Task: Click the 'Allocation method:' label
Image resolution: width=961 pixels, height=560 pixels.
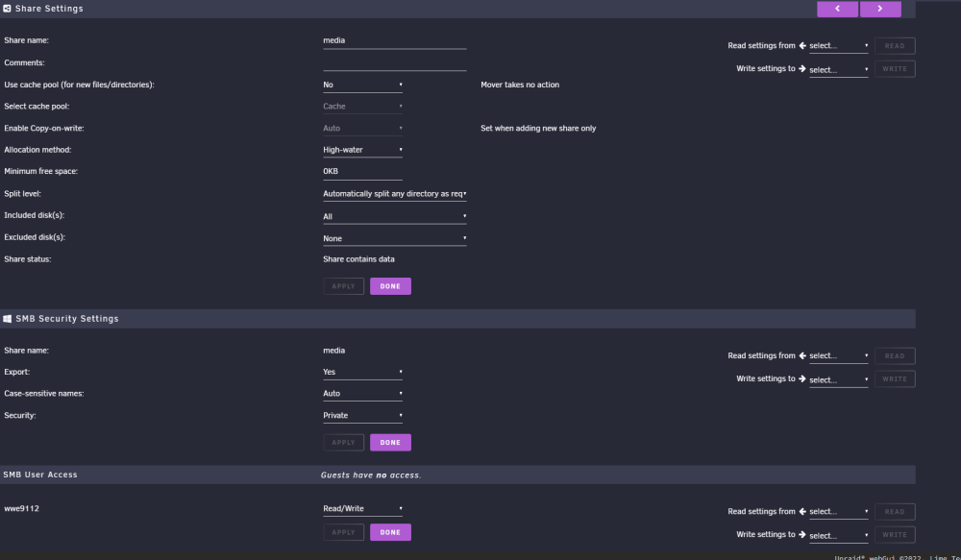Action: [37, 150]
